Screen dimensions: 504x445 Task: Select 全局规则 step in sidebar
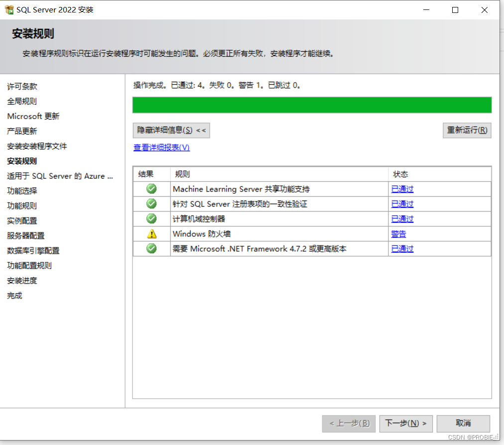coord(22,101)
